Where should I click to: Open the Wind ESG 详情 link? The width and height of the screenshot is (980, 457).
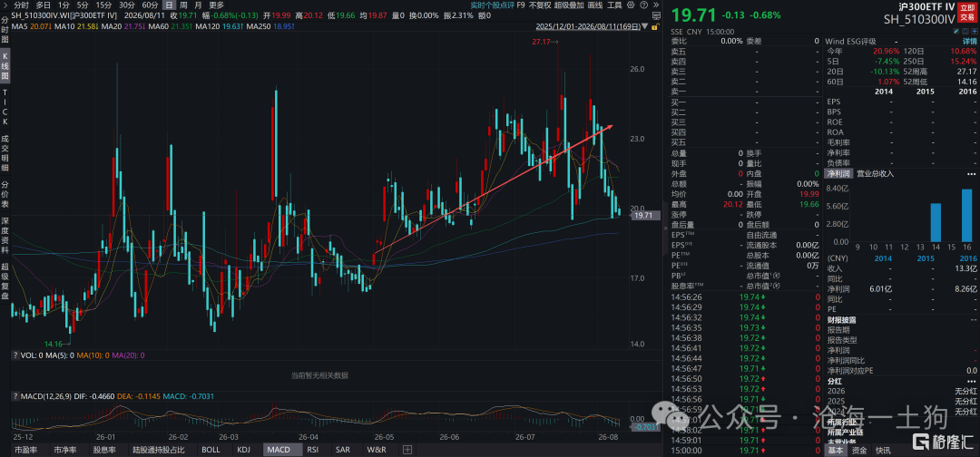click(968, 41)
